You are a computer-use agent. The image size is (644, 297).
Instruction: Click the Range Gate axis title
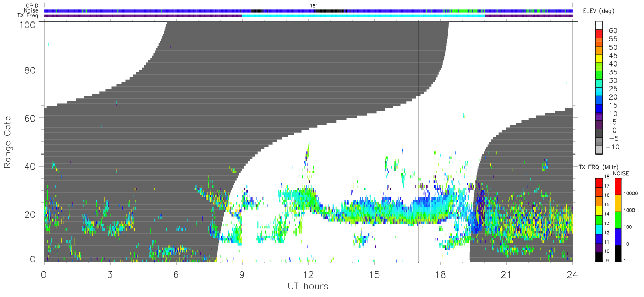pos(8,143)
